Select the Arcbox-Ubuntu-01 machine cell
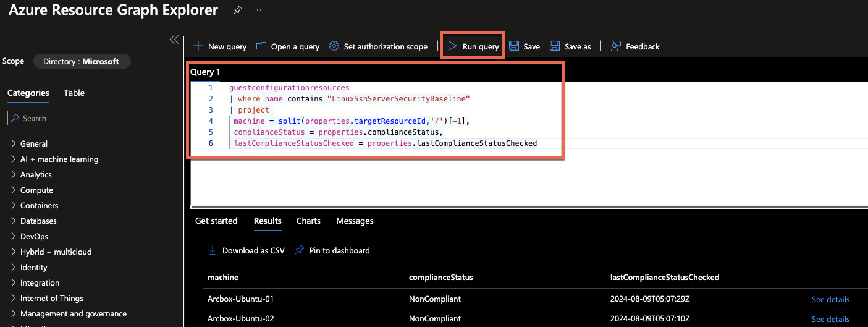This screenshot has width=868, height=327. pyautogui.click(x=241, y=299)
